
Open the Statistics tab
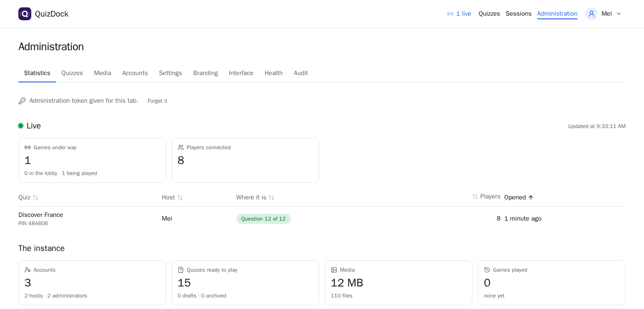pos(37,73)
